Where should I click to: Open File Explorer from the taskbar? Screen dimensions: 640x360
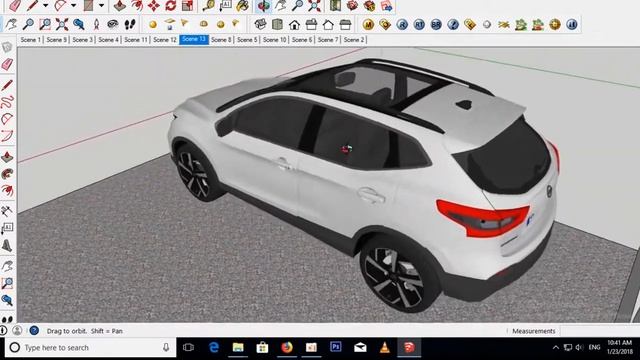(x=238, y=347)
